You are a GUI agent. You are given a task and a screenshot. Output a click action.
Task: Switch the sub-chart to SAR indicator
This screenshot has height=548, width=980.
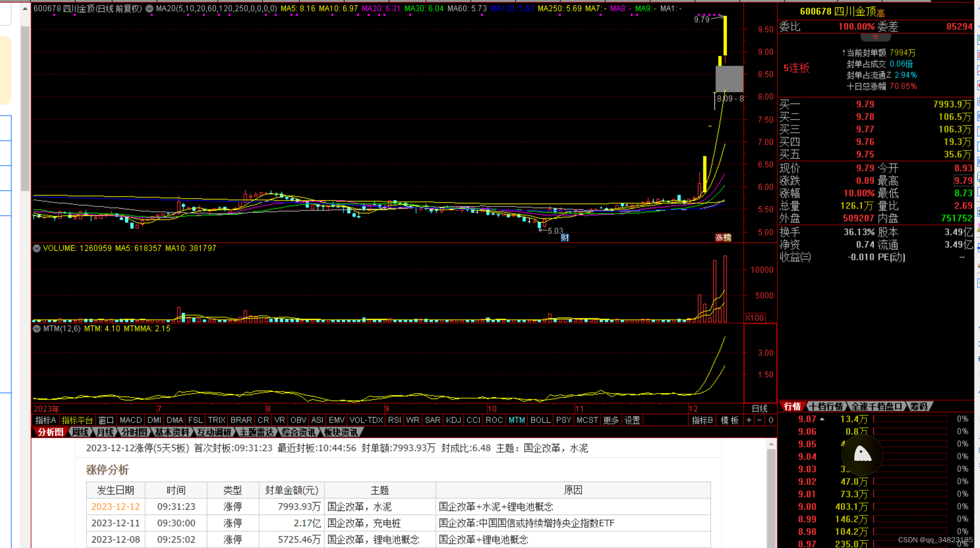[432, 420]
